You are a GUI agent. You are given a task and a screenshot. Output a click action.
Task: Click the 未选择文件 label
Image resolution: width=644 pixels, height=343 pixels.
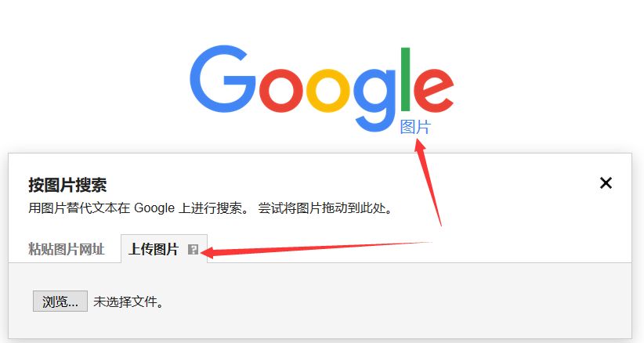(128, 302)
